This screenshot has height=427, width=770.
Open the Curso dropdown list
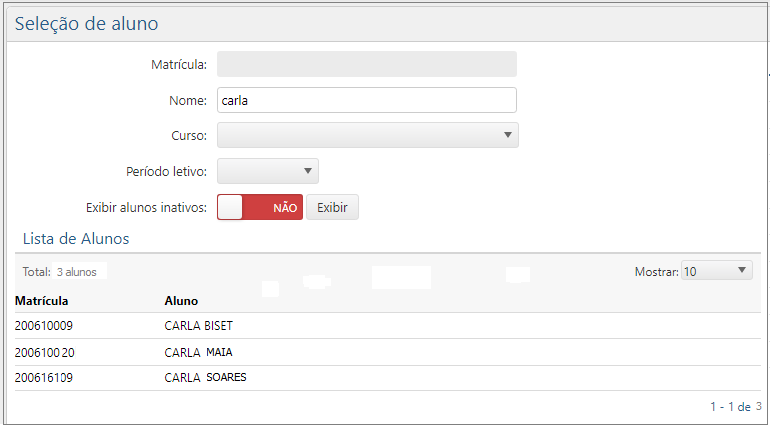coord(367,135)
